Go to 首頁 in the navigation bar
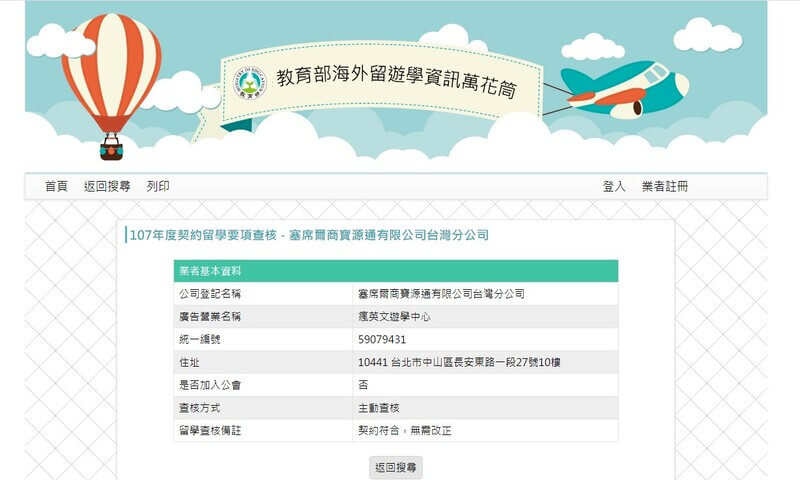800x480 pixels. [56, 187]
